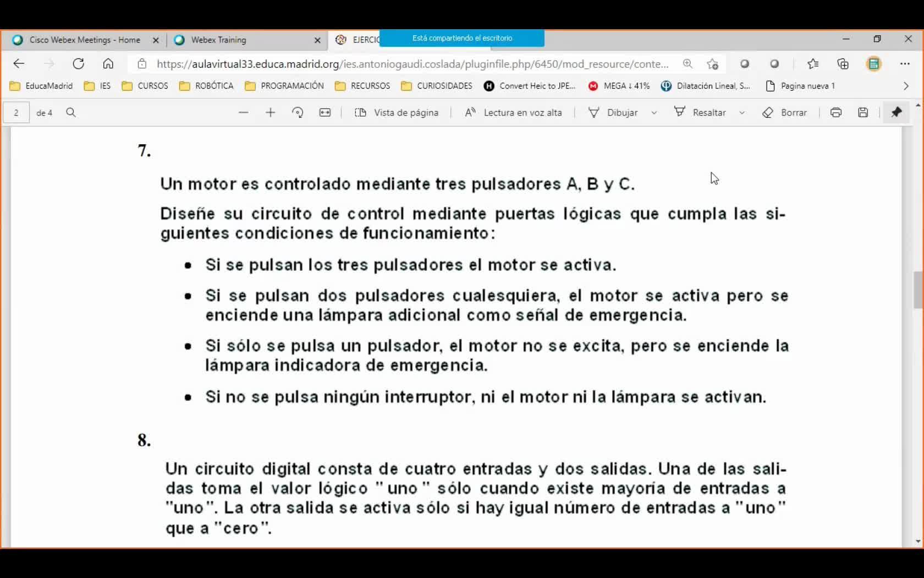The image size is (924, 578).
Task: Open the ROBÓTICA bookmarks folder
Action: (x=207, y=86)
